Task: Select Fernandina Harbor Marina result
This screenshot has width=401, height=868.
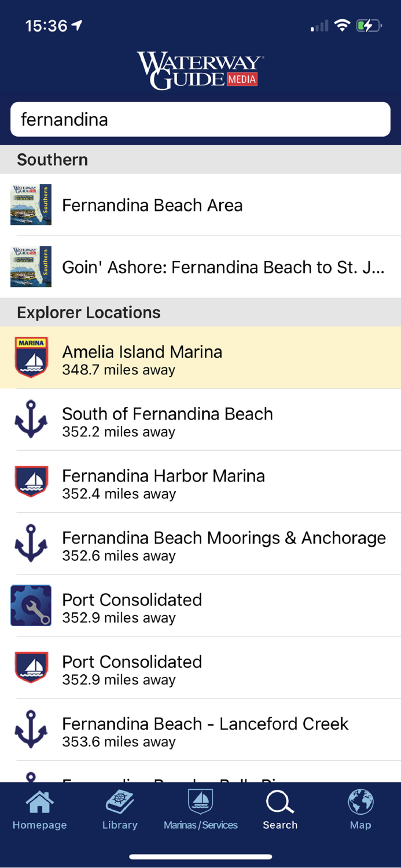Action: [x=163, y=482]
